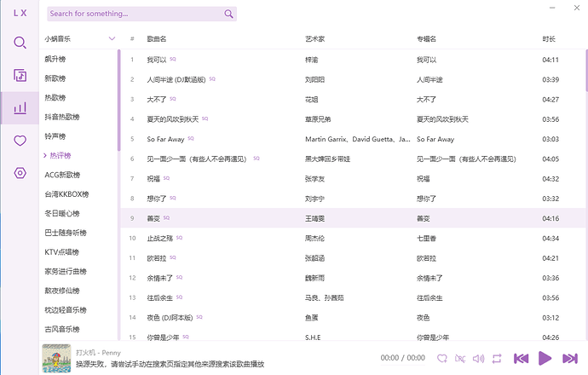Click the Search for something input field

click(132, 14)
